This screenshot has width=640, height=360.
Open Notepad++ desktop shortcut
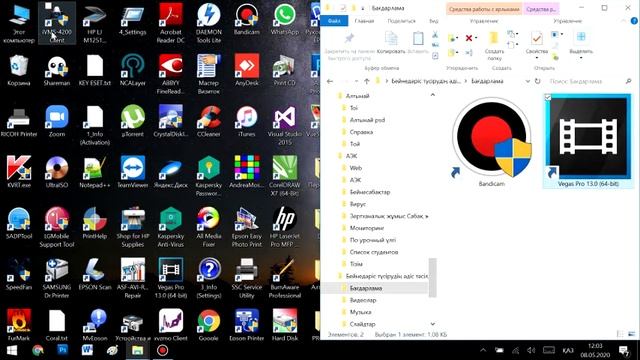95,172
